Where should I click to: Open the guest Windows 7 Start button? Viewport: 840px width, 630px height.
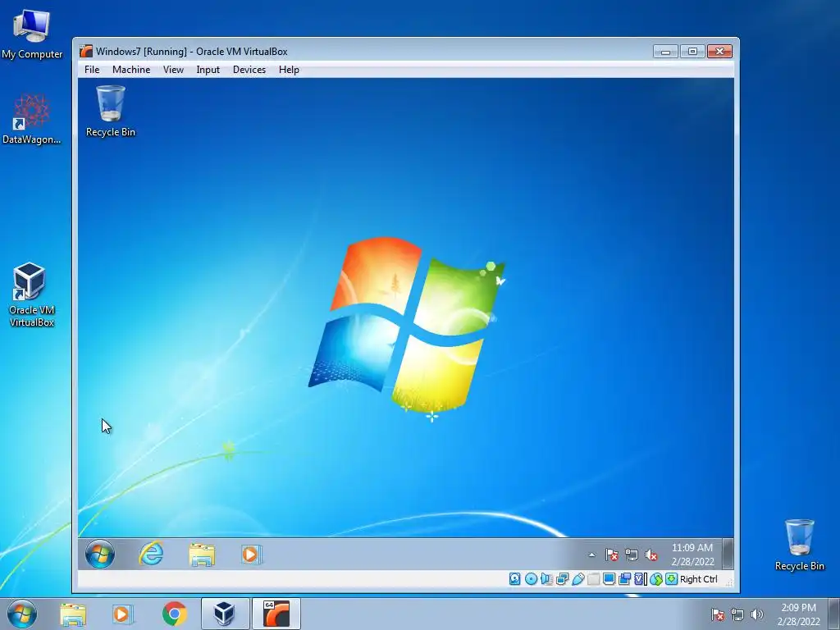point(99,554)
